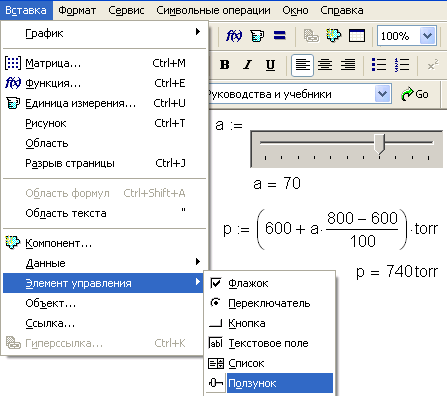Expand the Руководства и учебники dropdown
The image size is (447, 396).
tap(382, 94)
